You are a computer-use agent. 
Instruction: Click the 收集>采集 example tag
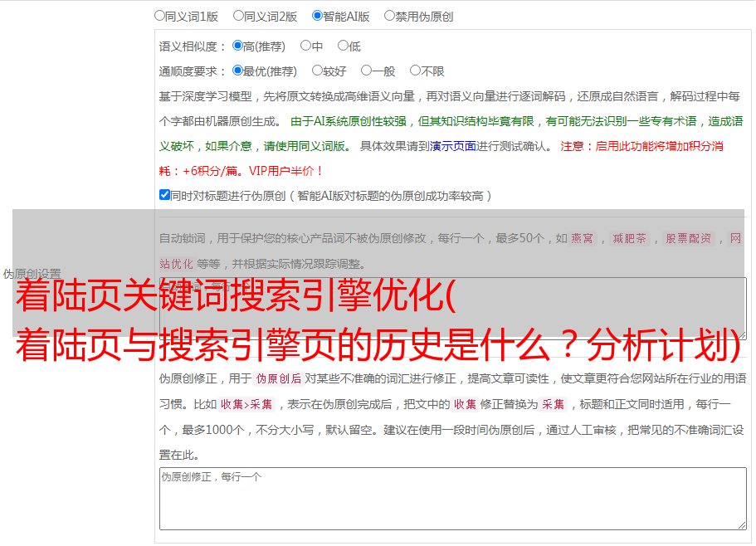coord(246,404)
